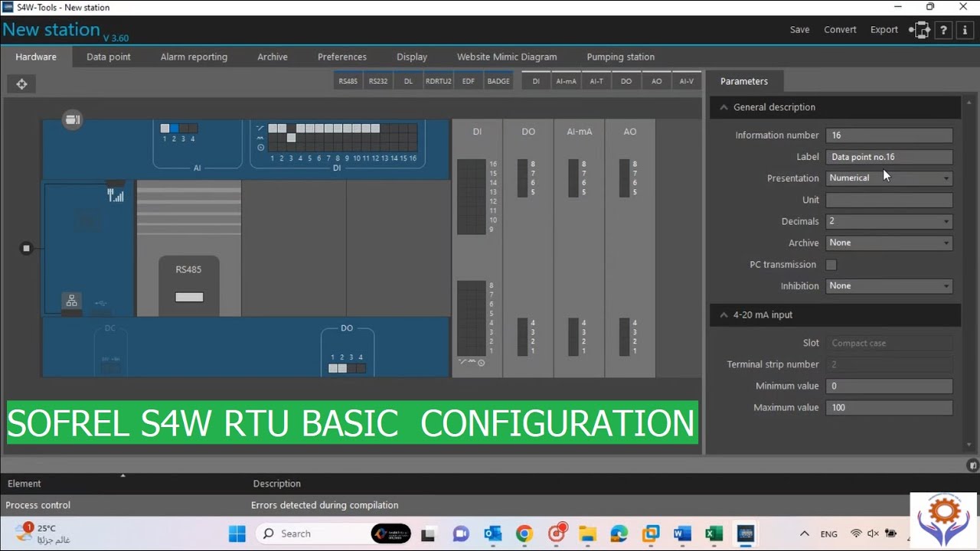Image resolution: width=980 pixels, height=551 pixels.
Task: Add an AI-T module from toolbar
Action: point(596,81)
